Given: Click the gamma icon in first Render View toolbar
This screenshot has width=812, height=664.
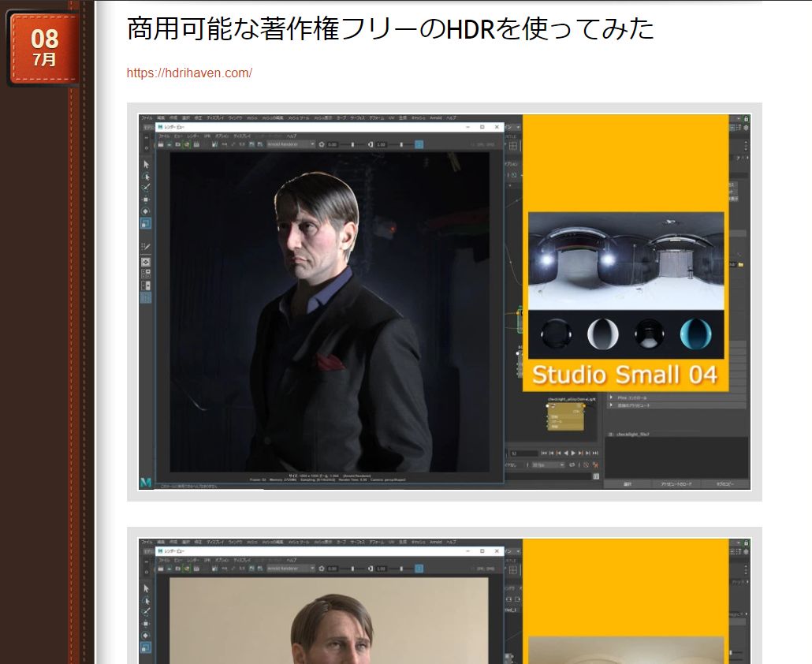Looking at the screenshot, I should pyautogui.click(x=371, y=144).
